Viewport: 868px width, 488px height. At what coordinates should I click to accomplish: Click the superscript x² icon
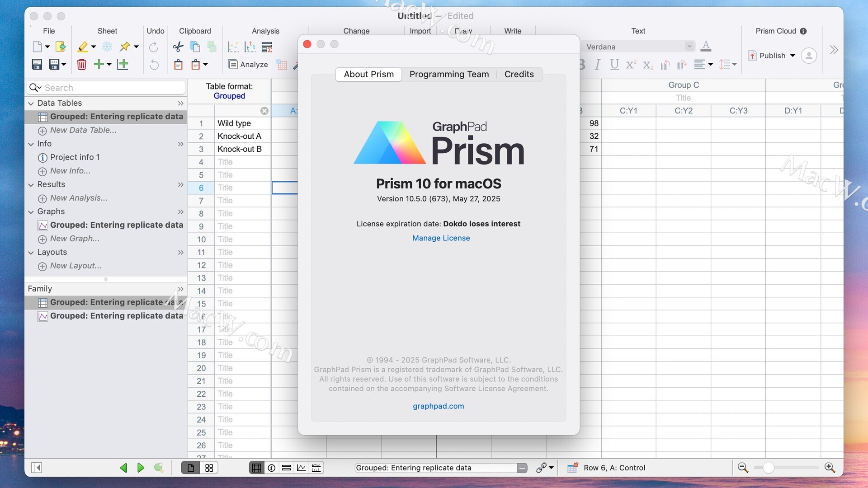point(631,65)
